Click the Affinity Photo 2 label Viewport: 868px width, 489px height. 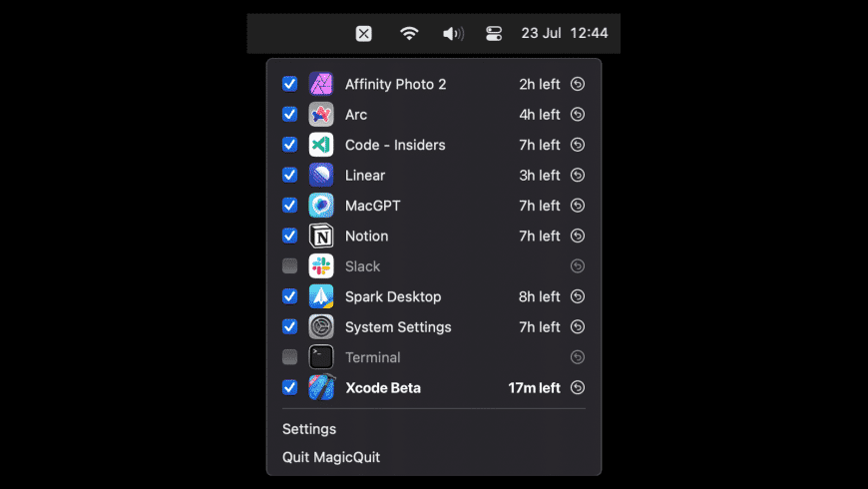[x=395, y=84]
